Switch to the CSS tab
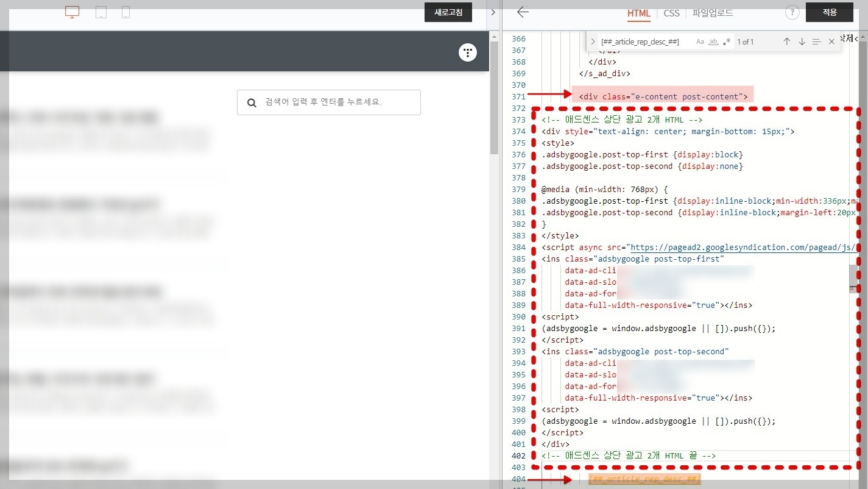The height and width of the screenshot is (489, 868). [671, 13]
